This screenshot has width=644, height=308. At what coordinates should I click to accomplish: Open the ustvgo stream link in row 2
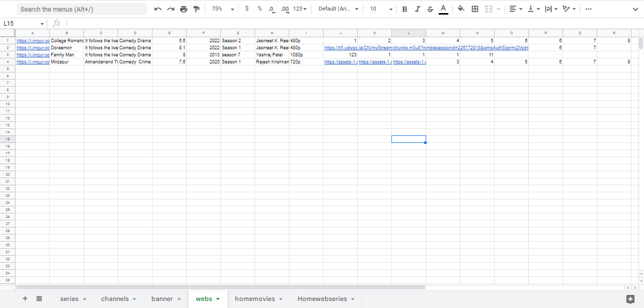(x=426, y=48)
